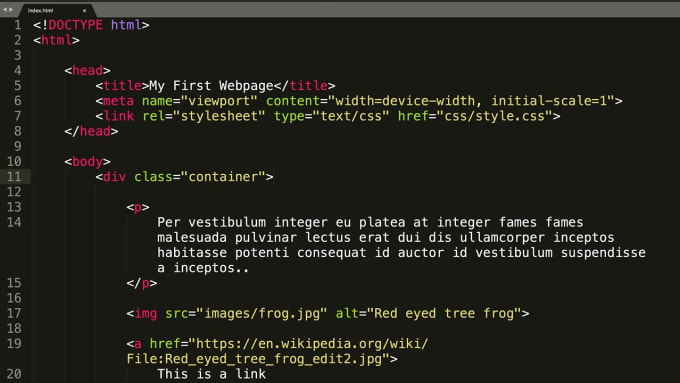The width and height of the screenshot is (680, 383).
Task: Close index.html via its unsaved dot
Action: (85, 10)
